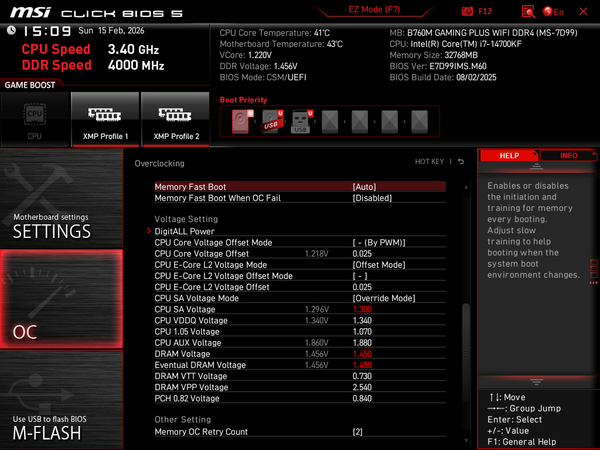
Task: Select the USB key boot priority icon
Action: pos(302,121)
